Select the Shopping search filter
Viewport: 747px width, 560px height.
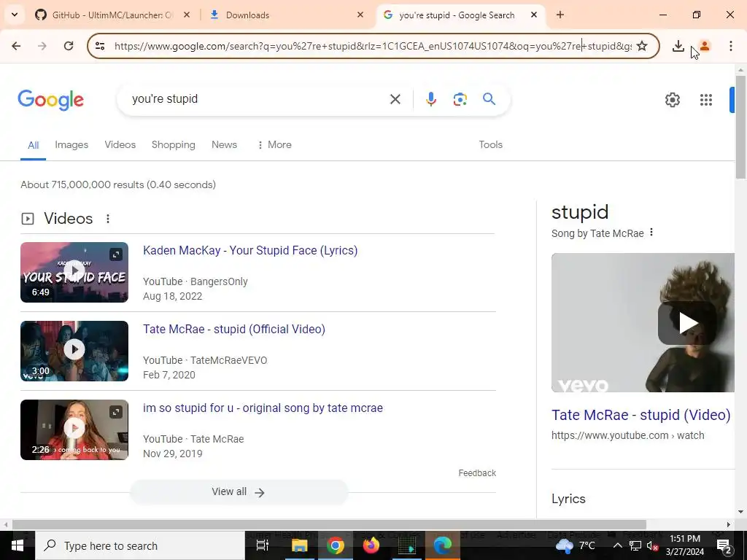point(174,145)
